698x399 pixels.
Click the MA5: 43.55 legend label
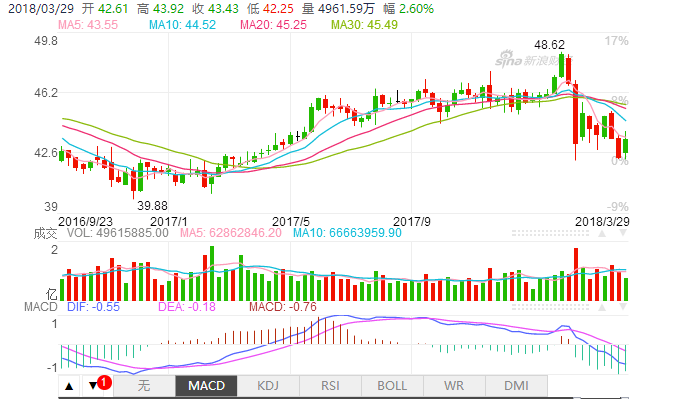pos(88,24)
